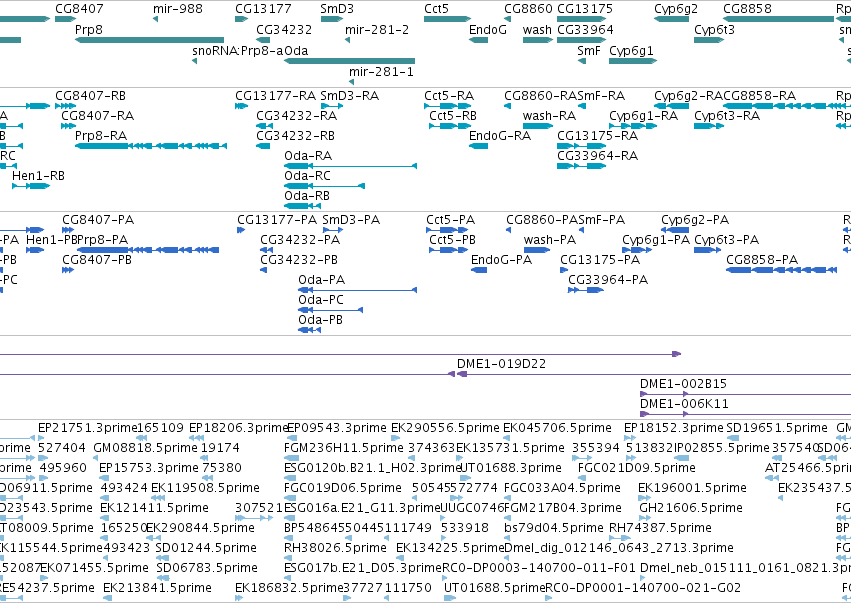
Task: Click the CG8407-RB transcript label
Action: tap(91, 96)
